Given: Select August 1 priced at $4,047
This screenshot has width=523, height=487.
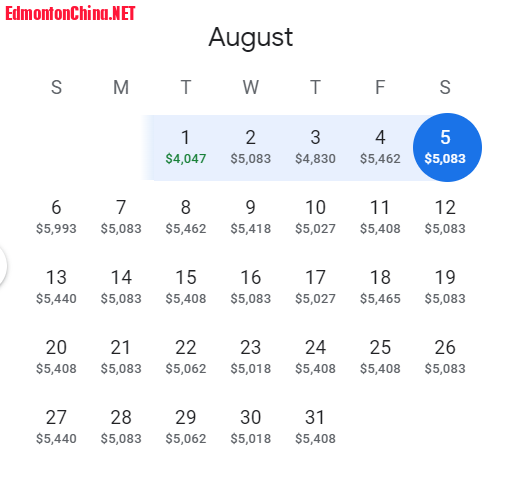Looking at the screenshot, I should pyautogui.click(x=186, y=147).
